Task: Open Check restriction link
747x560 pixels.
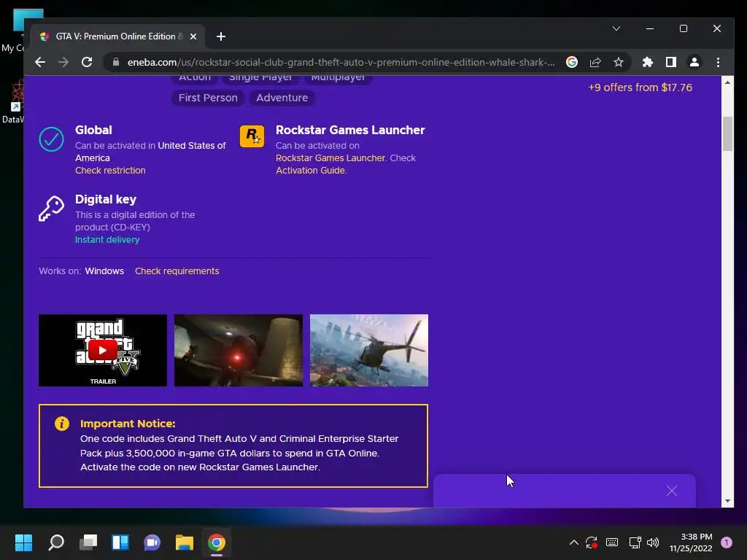Action: pos(110,171)
